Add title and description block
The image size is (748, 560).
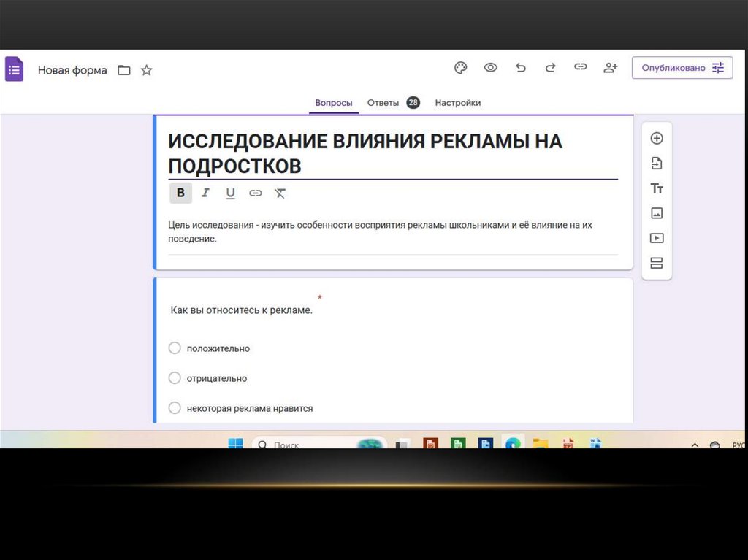656,188
